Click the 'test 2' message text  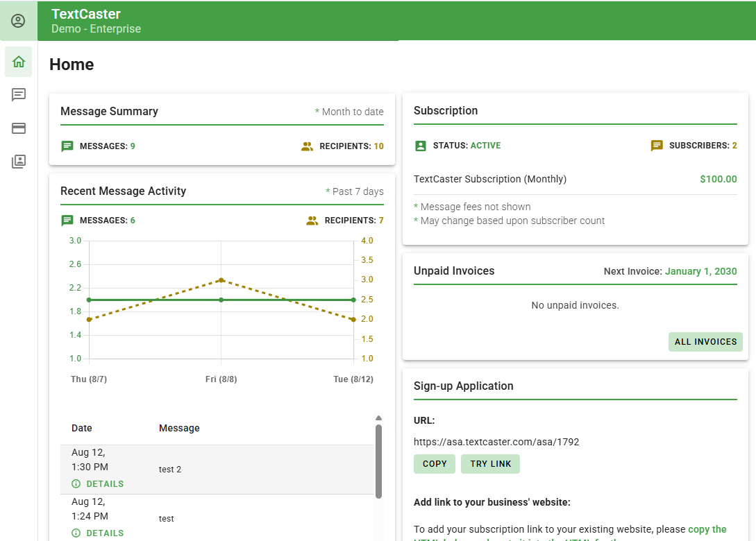coord(170,470)
